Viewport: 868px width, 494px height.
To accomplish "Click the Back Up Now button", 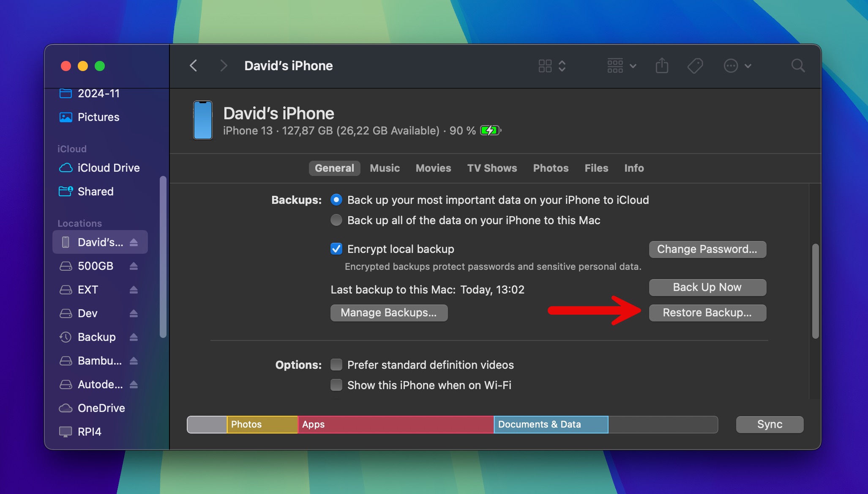I will coord(707,288).
